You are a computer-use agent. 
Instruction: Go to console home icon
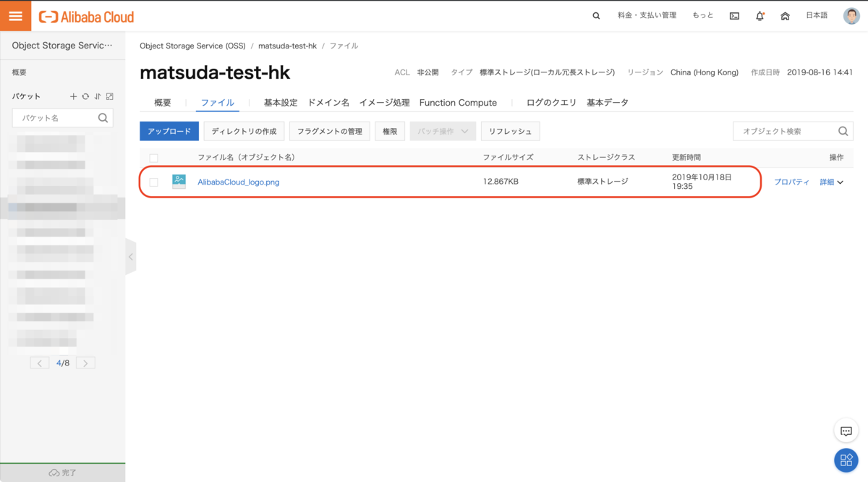click(x=785, y=16)
